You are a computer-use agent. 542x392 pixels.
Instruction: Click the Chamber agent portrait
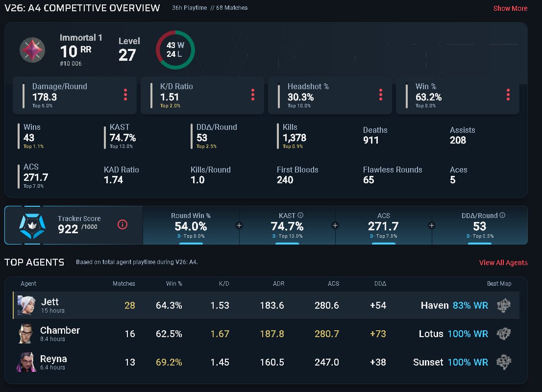click(25, 334)
